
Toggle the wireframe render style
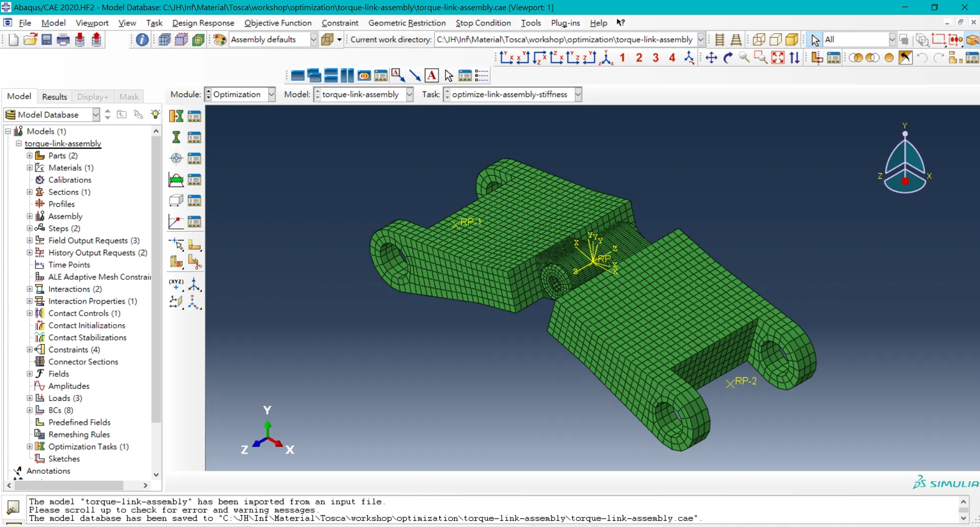[759, 40]
